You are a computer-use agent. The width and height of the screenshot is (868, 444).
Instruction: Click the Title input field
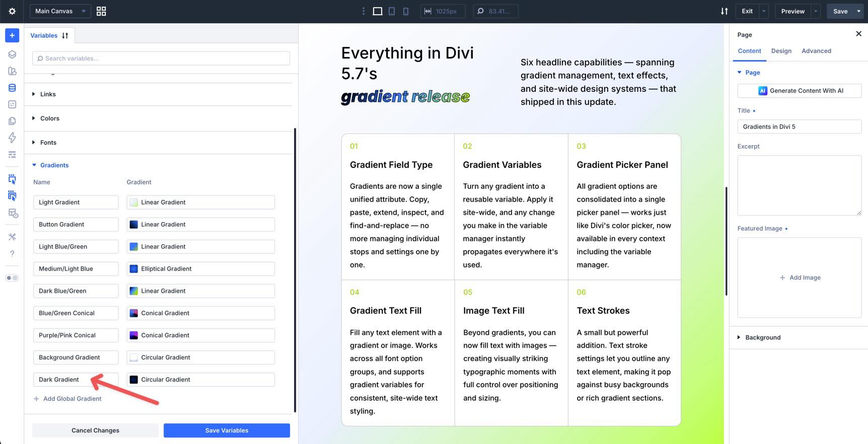point(800,126)
